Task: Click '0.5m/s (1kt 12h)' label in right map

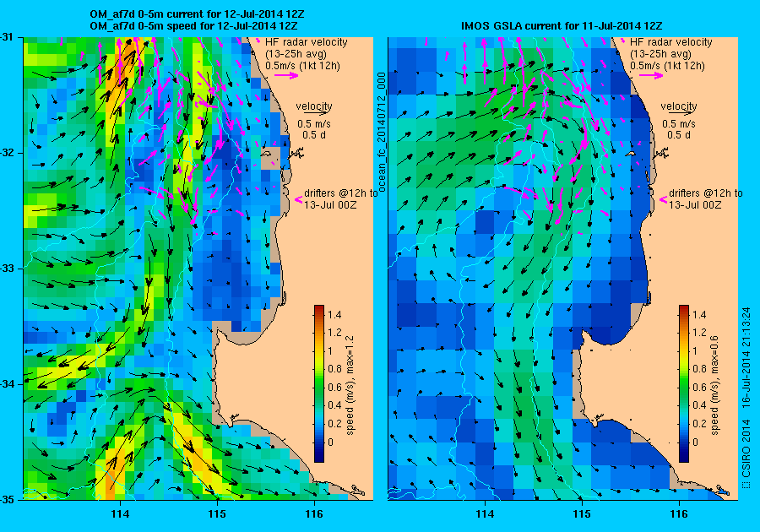Action: tap(667, 65)
